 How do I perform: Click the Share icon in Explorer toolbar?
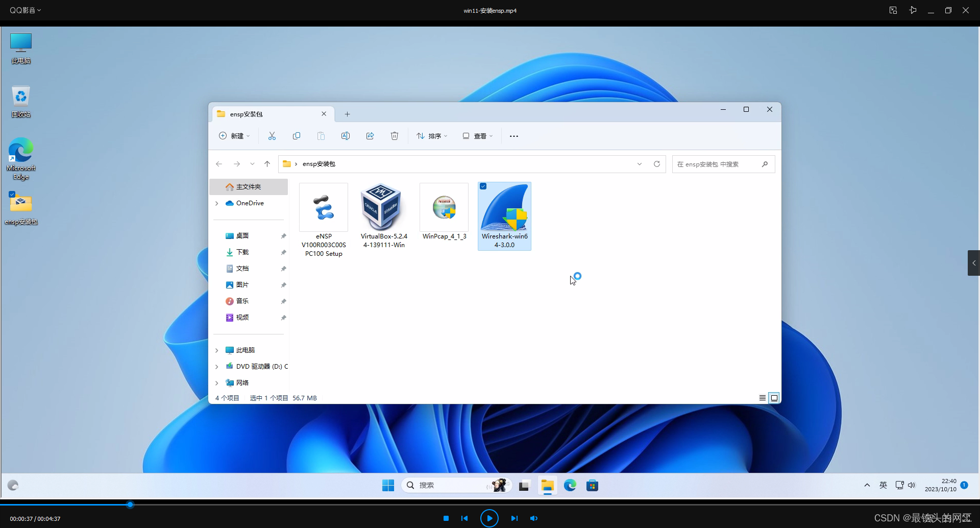coord(370,136)
